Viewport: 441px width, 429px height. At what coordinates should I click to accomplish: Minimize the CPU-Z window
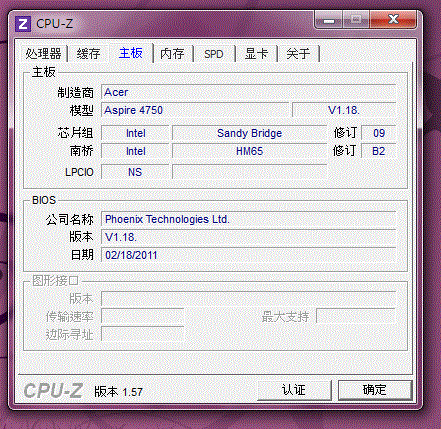pos(329,21)
